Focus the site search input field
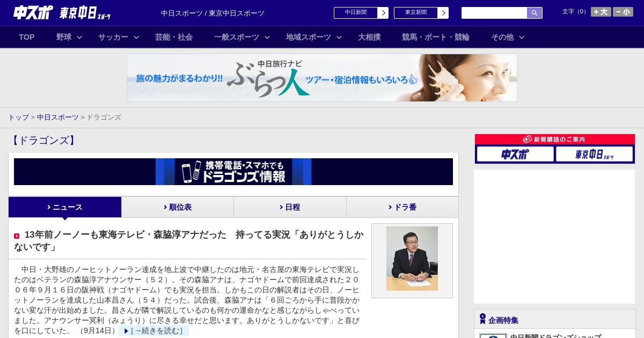The image size is (644, 338). pos(494,13)
